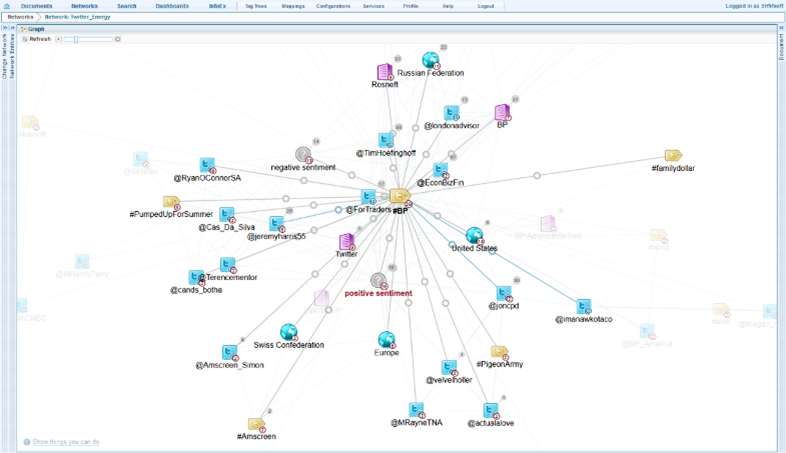Open Tag Trees page
Screen dimensions: 786x453
click(x=256, y=6)
